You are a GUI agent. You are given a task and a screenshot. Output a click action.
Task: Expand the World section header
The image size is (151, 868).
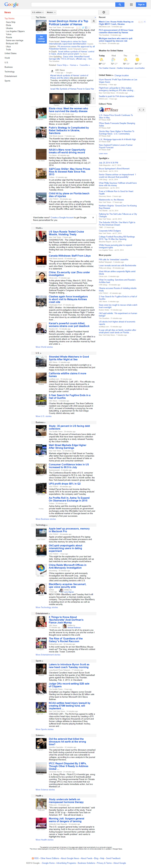tap(39, 228)
